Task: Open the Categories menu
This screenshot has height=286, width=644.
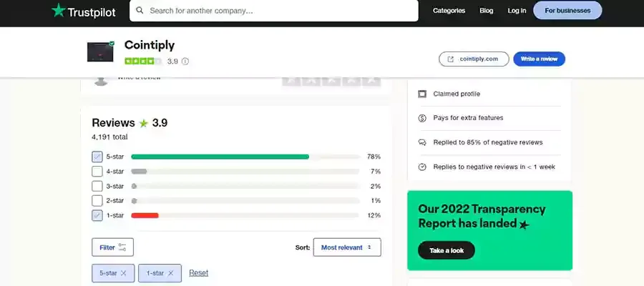Action: point(449,11)
